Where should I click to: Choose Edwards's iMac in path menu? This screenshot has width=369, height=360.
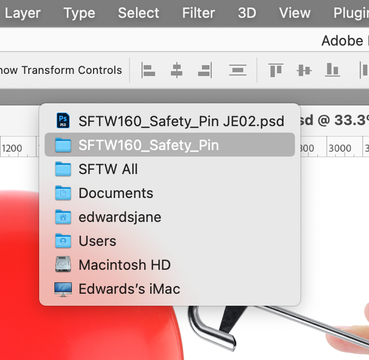170,289
